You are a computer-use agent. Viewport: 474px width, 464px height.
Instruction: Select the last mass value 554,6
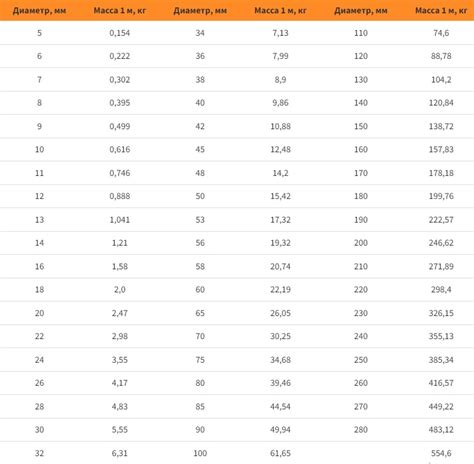(x=441, y=453)
